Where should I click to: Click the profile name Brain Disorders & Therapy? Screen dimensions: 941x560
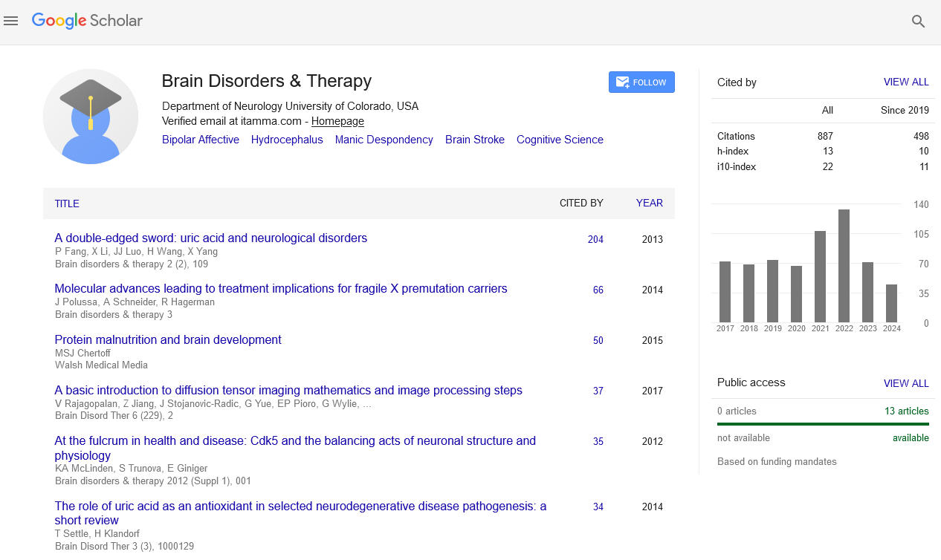click(266, 81)
